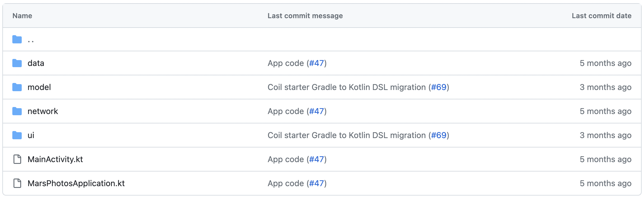
Task: Open pull request #47 in data row
Action: point(316,63)
